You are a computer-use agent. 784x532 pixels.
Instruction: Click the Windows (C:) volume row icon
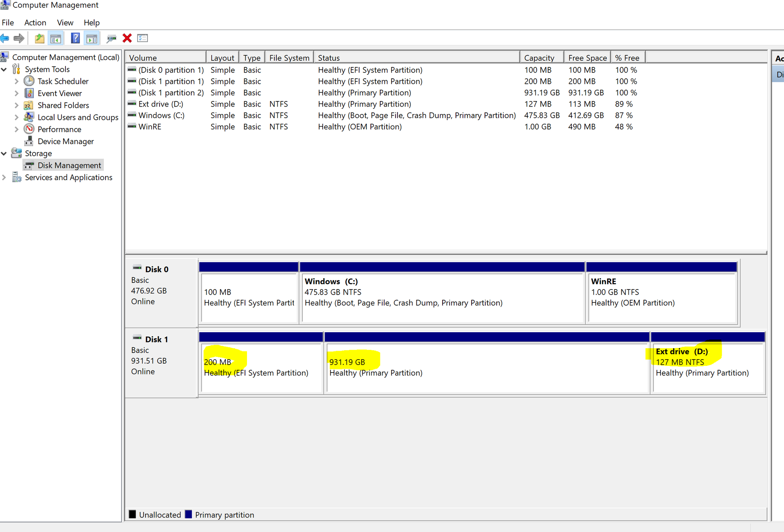pyautogui.click(x=132, y=115)
